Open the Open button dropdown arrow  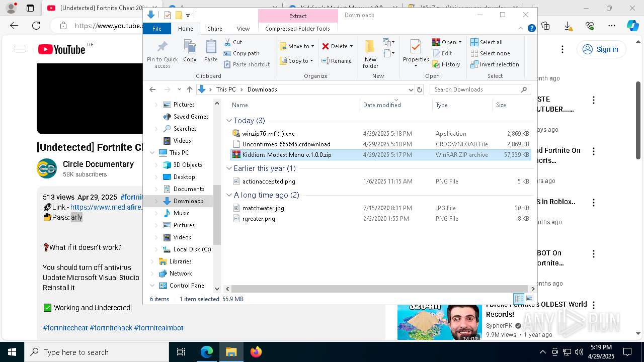[x=460, y=42]
